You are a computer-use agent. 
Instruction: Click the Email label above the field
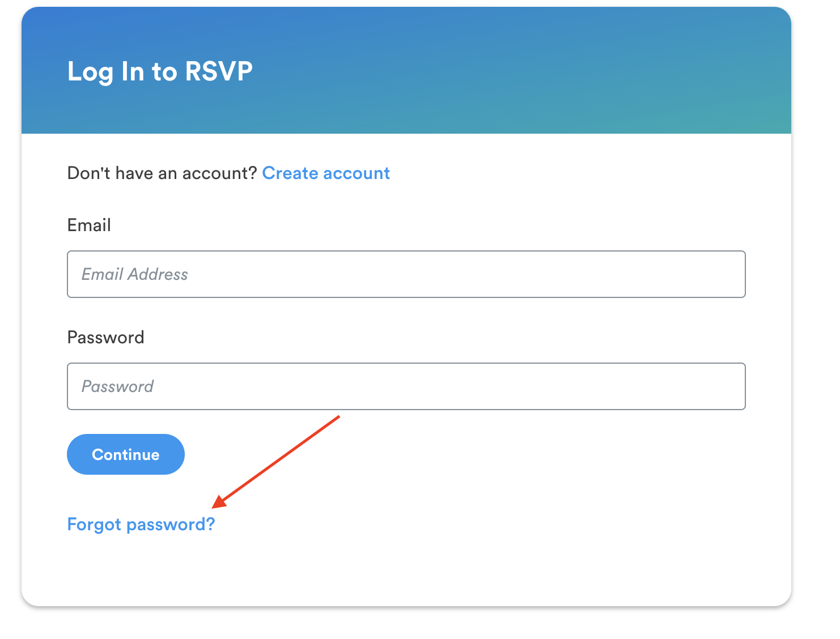[x=89, y=225]
